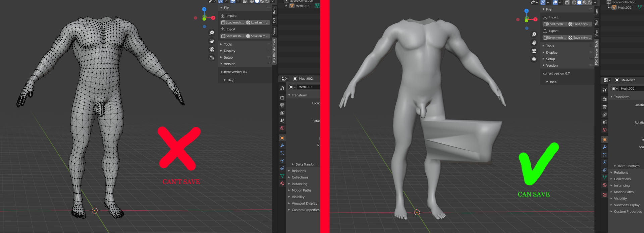644x233 pixels.
Task: Open Scene properties tab in left properties editor
Action: point(282,121)
